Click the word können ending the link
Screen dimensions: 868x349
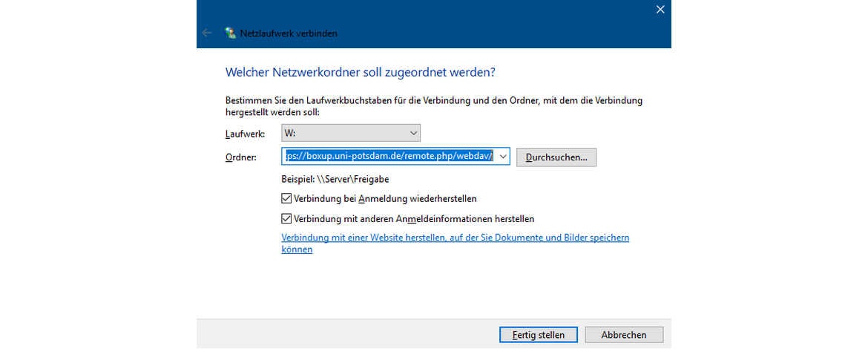(x=297, y=249)
